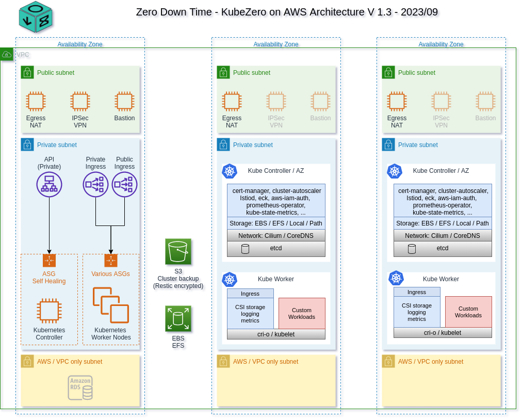Select the active IPSec VPN chip icon
This screenshot has height=420, width=522.
click(x=80, y=101)
